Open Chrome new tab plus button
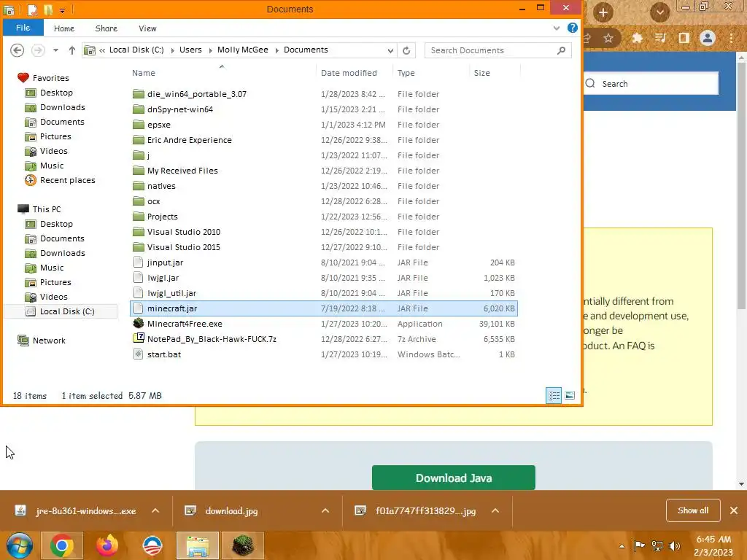The height and width of the screenshot is (560, 747). click(x=603, y=12)
